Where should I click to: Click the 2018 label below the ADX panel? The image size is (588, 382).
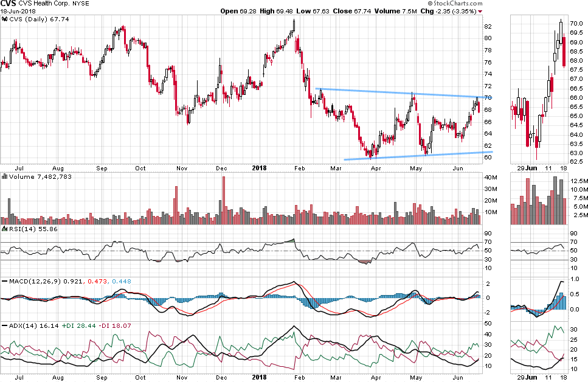click(259, 378)
